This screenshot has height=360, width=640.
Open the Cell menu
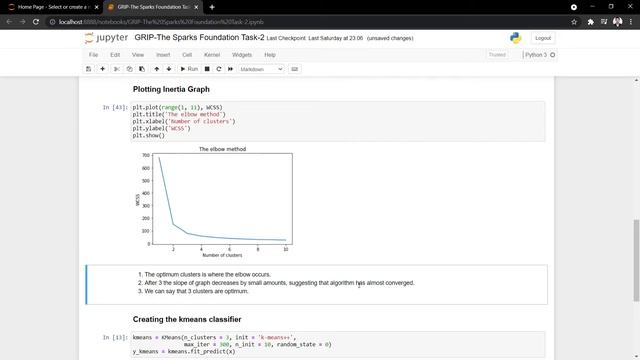[x=187, y=55]
